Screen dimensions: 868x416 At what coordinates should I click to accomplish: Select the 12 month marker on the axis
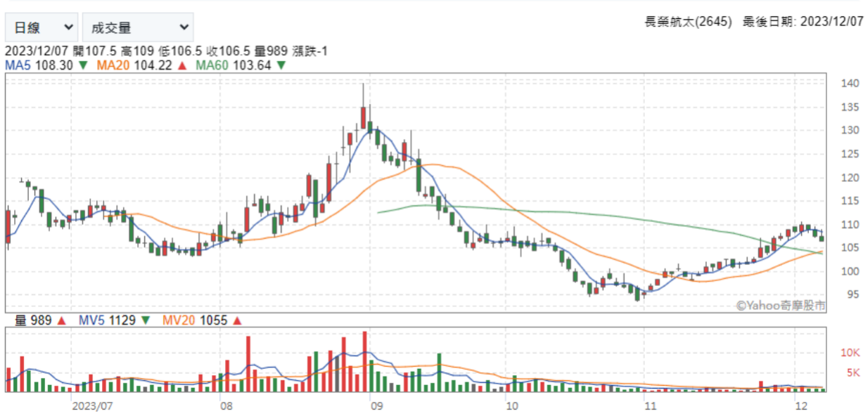[799, 406]
